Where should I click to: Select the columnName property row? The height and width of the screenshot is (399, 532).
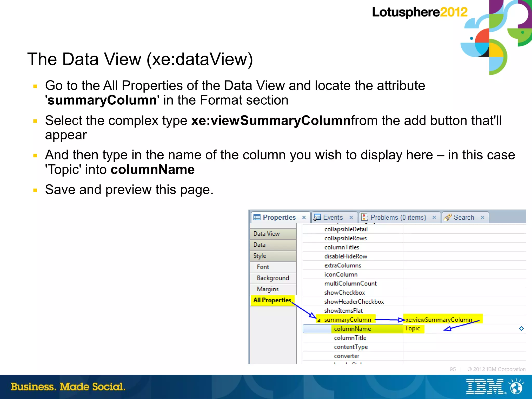(x=414, y=329)
